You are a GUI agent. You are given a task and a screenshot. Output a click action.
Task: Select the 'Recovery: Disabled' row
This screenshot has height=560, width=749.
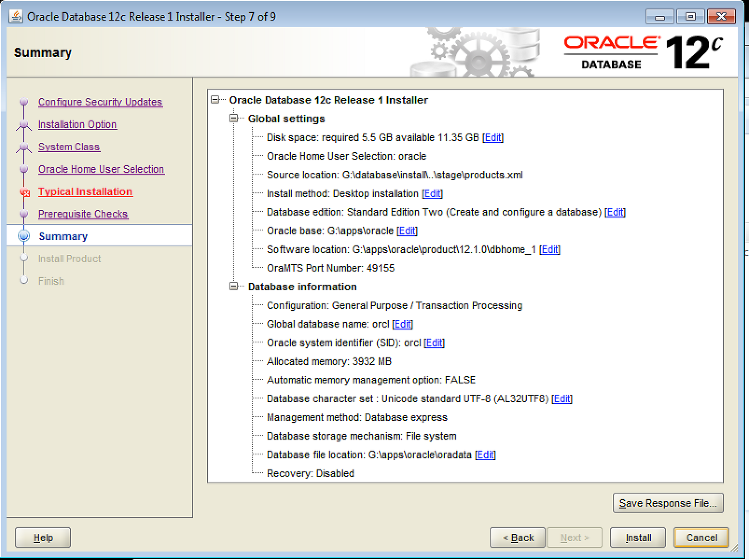coord(310,473)
